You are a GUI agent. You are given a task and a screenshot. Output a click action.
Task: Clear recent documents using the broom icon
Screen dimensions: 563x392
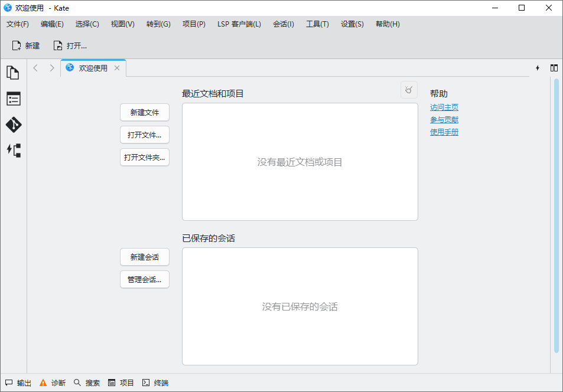(x=408, y=90)
